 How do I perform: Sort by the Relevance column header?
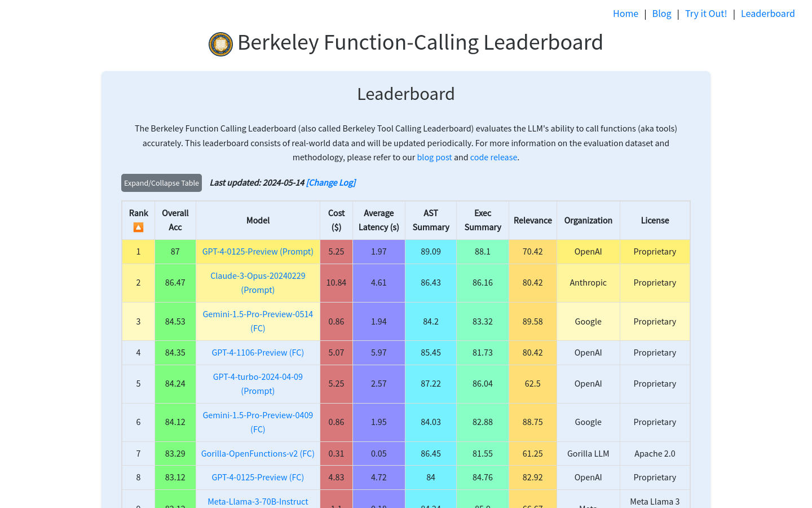[x=532, y=220]
